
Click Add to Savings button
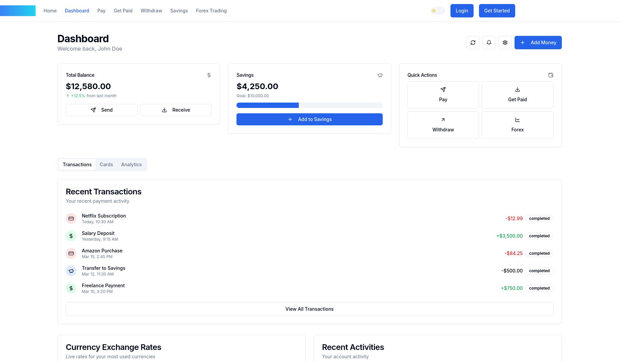click(x=309, y=119)
